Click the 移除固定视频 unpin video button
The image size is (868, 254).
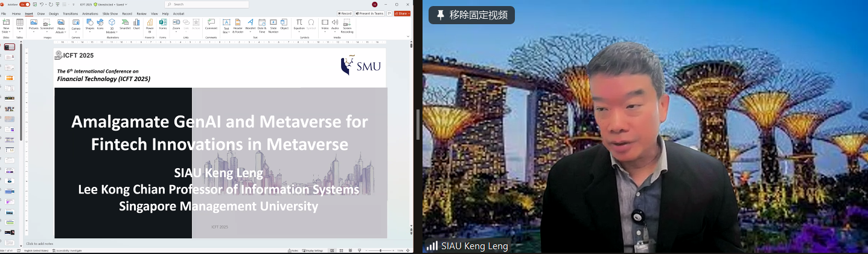pos(471,15)
